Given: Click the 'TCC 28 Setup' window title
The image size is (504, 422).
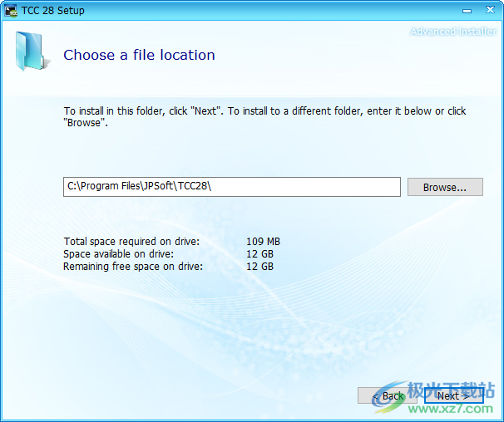Looking at the screenshot, I should pyautogui.click(x=53, y=11).
